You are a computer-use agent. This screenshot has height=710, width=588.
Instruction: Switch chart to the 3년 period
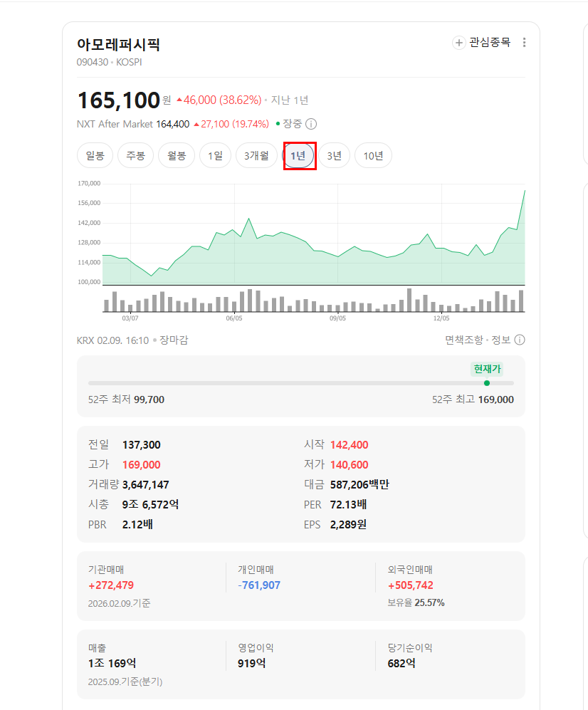pyautogui.click(x=334, y=156)
